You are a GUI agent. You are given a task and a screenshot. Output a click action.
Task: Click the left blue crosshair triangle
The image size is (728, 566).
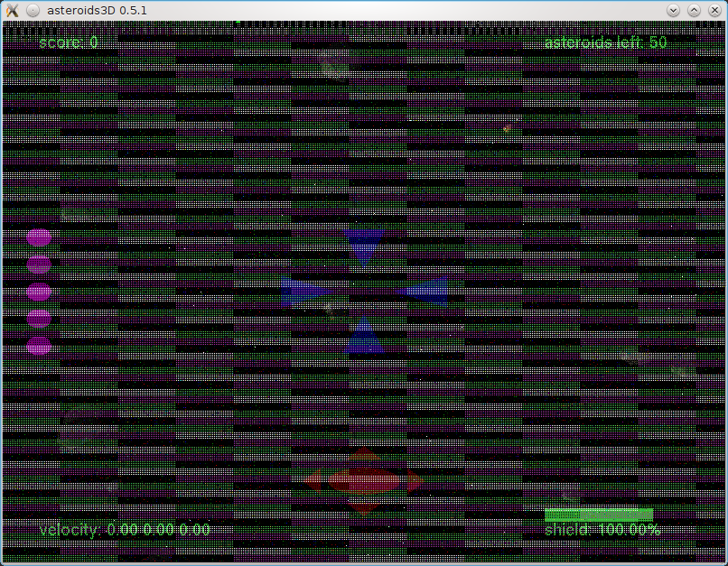click(x=302, y=292)
